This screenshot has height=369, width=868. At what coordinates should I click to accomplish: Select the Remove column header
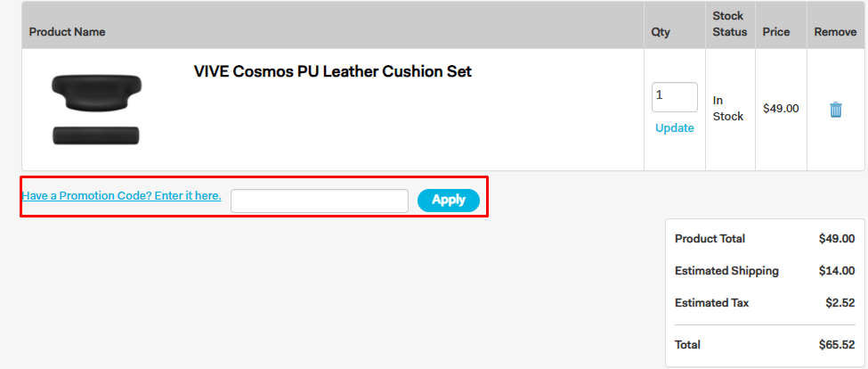click(835, 31)
